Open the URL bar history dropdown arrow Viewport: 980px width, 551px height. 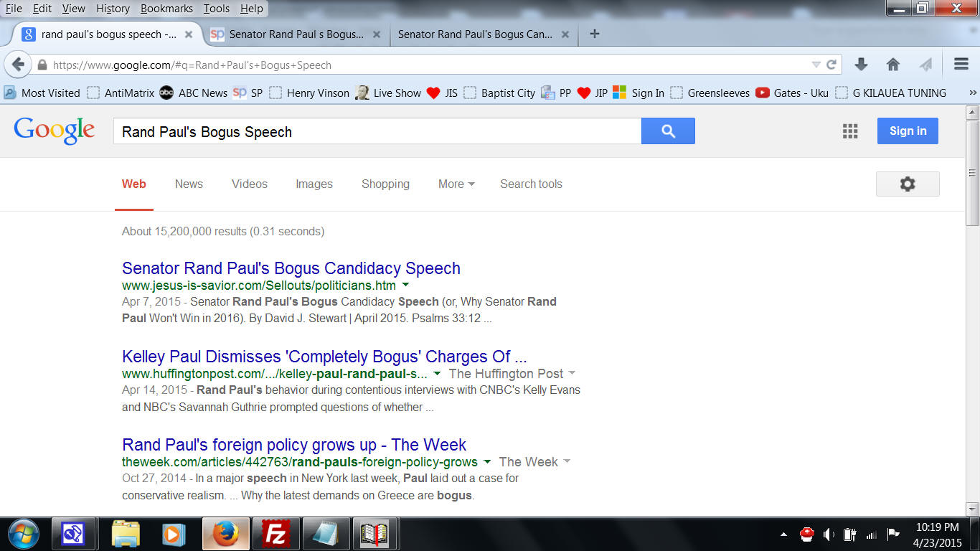(816, 65)
